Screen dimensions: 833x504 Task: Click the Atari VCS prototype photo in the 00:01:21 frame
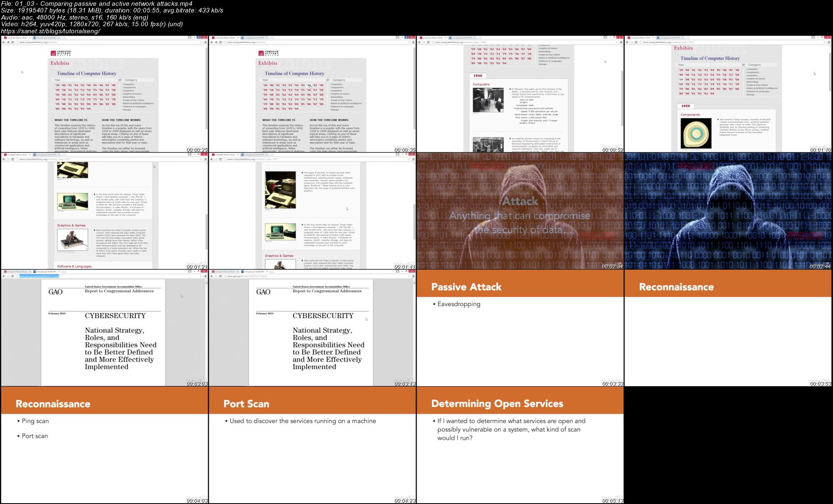72,239
